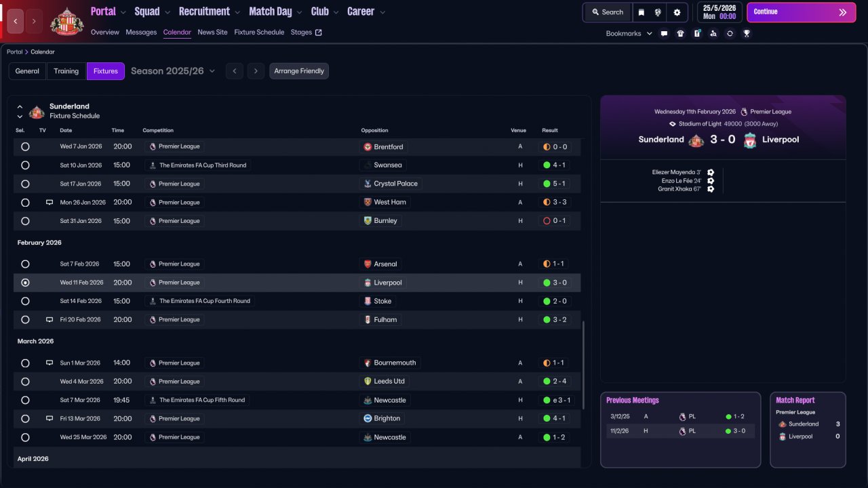
Task: Go forward using the header forward arrow
Action: [x=34, y=22]
